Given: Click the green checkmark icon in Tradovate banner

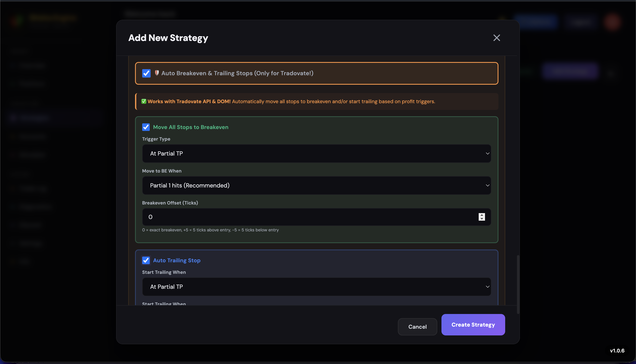Looking at the screenshot, I should tap(144, 101).
